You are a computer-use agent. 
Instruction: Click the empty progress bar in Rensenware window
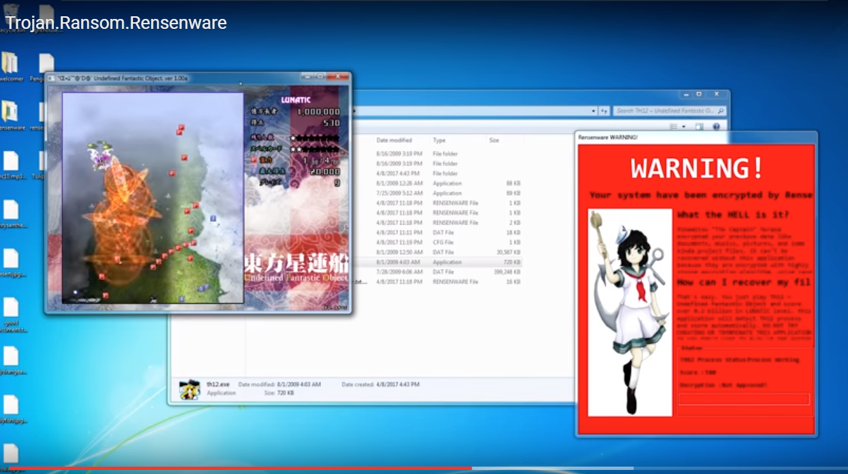click(x=744, y=399)
